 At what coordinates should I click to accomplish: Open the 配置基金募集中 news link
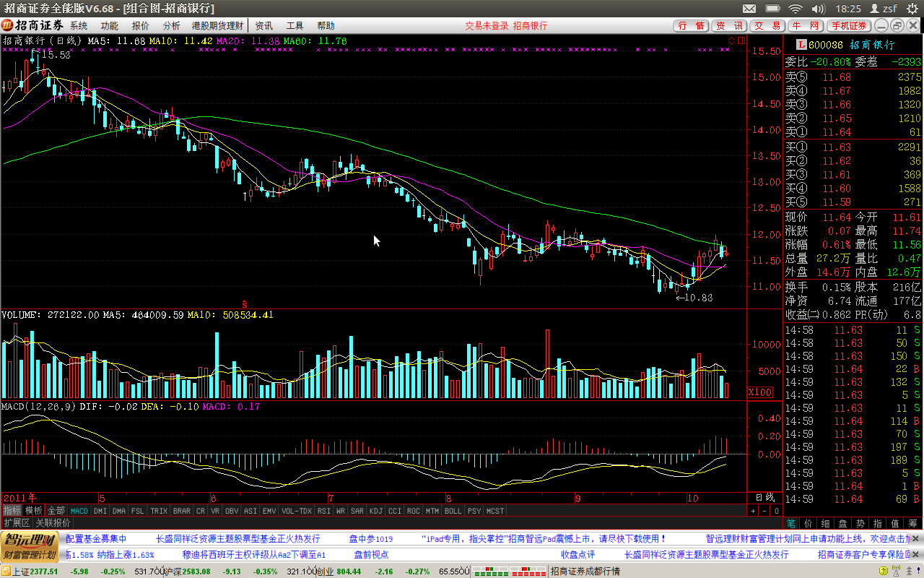96,538
